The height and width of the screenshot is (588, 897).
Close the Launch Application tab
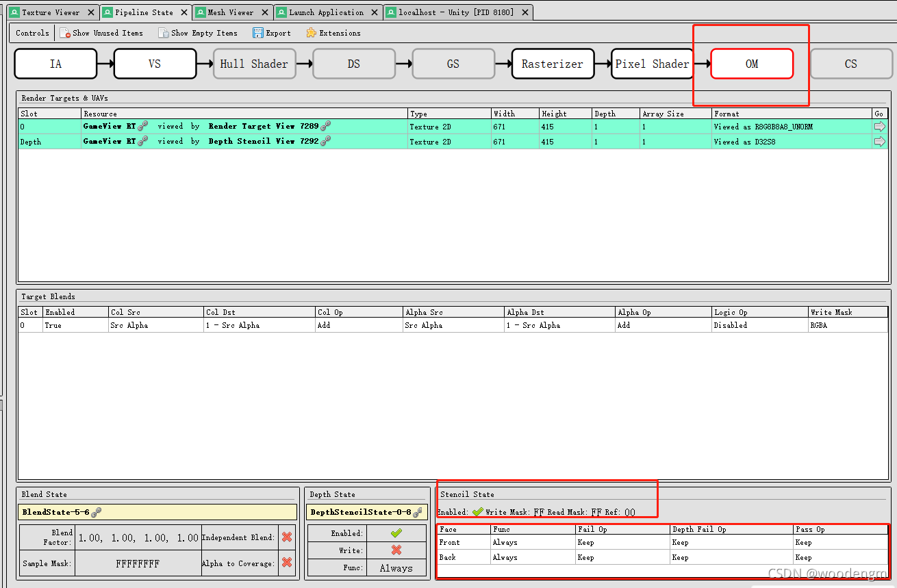[x=375, y=12]
